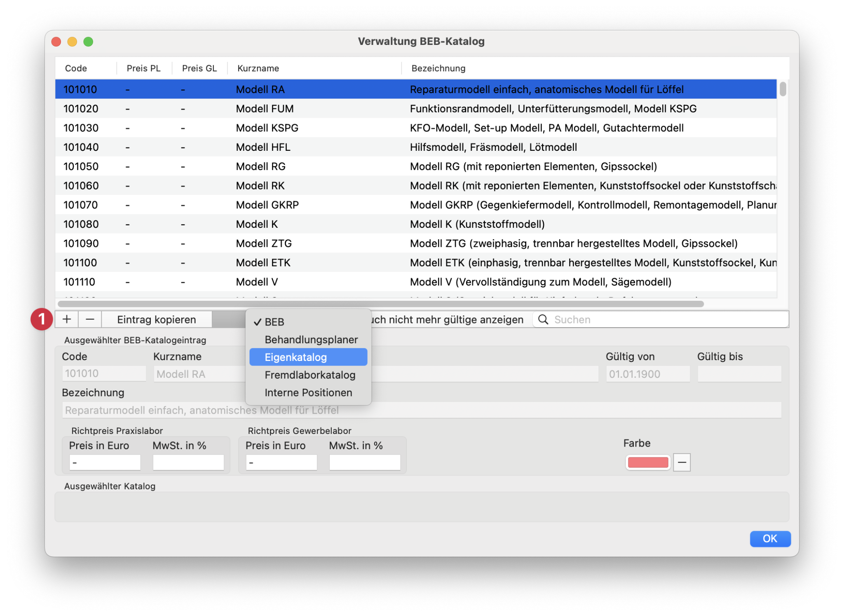The height and width of the screenshot is (616, 844).
Task: Select row 101010 Modell RA
Action: 416,89
